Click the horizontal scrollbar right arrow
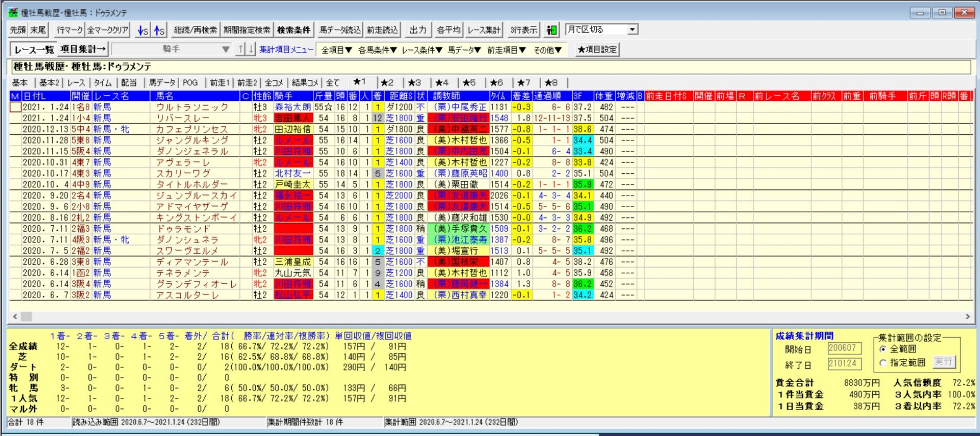 (x=967, y=317)
